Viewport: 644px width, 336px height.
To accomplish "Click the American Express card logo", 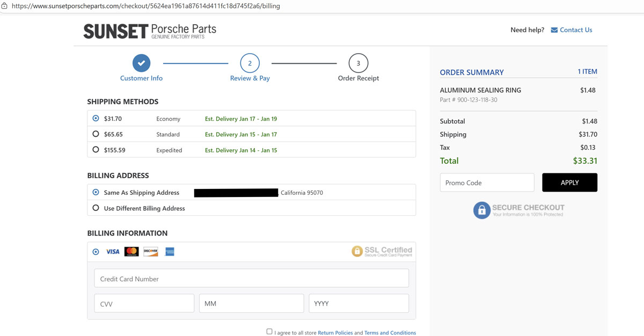I will click(x=170, y=252).
